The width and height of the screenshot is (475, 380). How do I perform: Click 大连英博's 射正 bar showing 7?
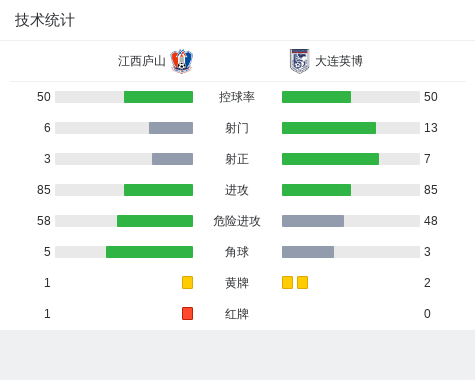coord(330,159)
